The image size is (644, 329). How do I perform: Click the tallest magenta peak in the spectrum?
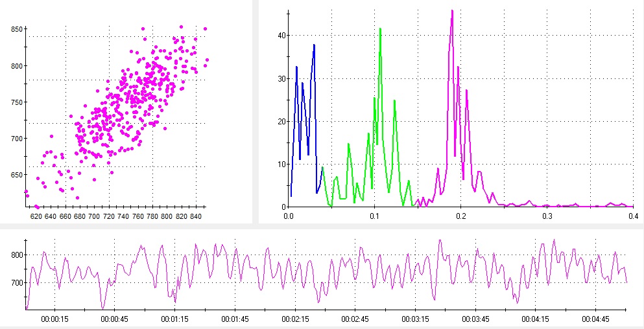pos(452,11)
